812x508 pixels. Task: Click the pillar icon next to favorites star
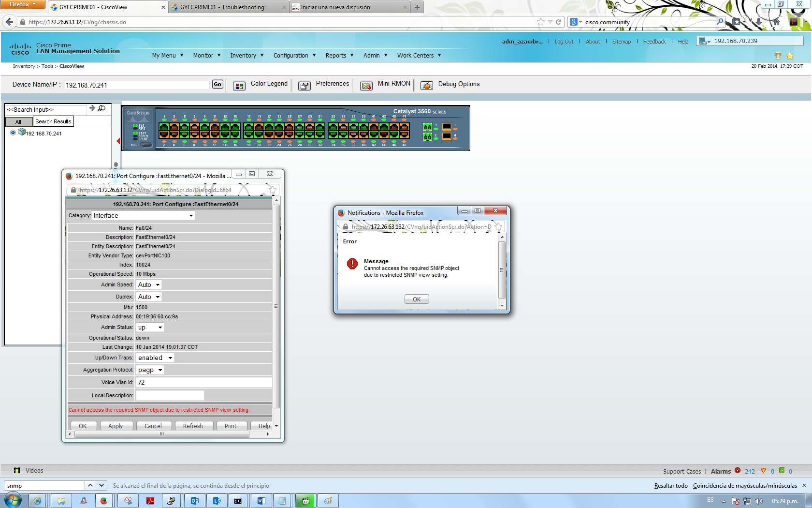point(778,56)
